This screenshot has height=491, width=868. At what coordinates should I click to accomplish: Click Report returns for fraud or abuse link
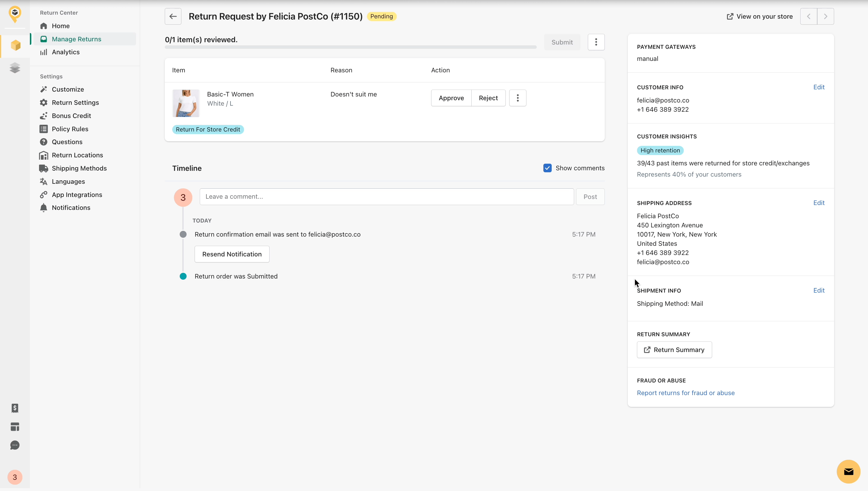[685, 393]
